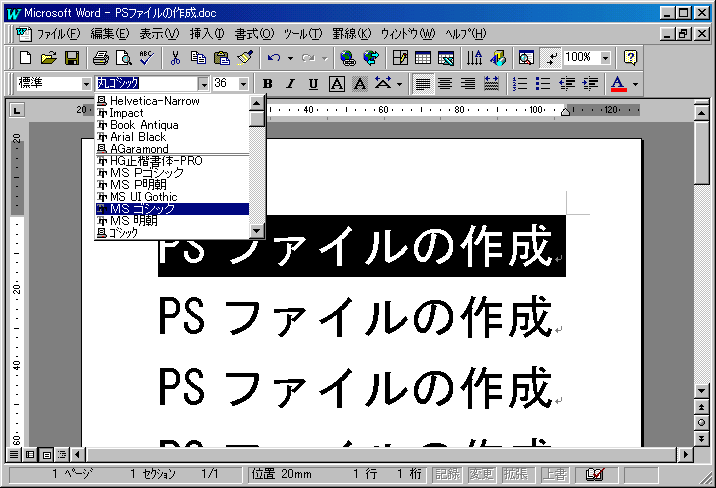Create a new blank document
This screenshot has width=716, height=488.
[x=26, y=58]
